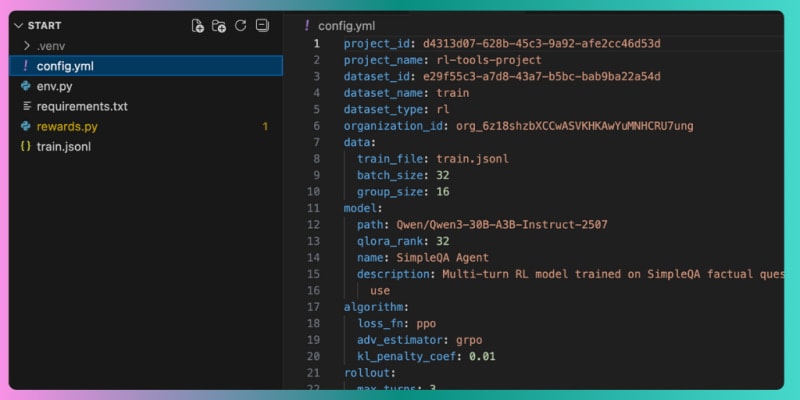Click the model path Qwen/Qwen3-30B-A3B-Instruct-2507
800x400 pixels.
[x=502, y=224]
